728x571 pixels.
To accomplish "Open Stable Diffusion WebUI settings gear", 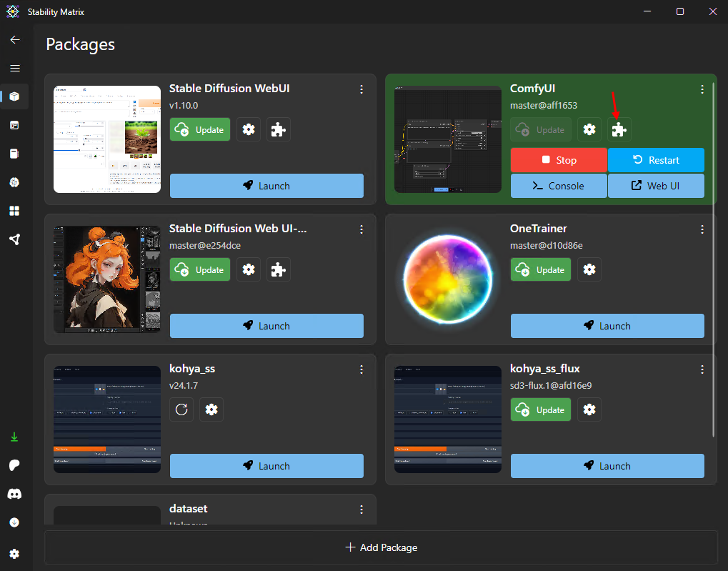I will pos(249,129).
